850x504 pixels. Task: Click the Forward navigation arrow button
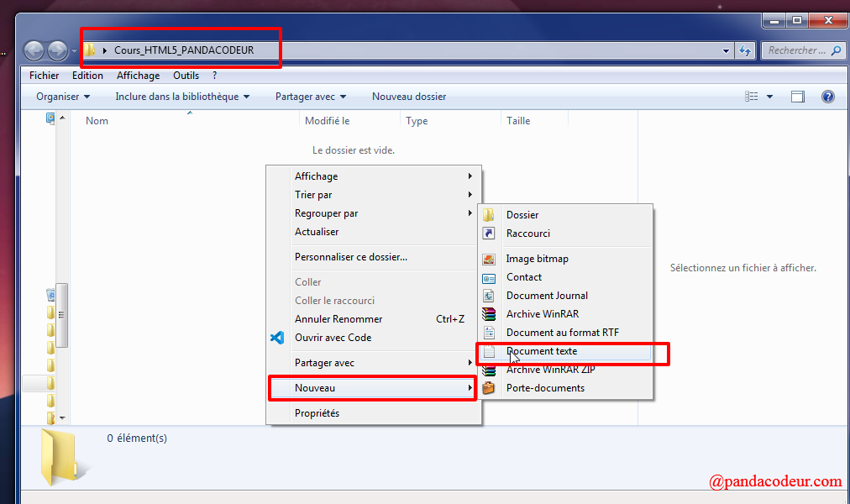[57, 51]
